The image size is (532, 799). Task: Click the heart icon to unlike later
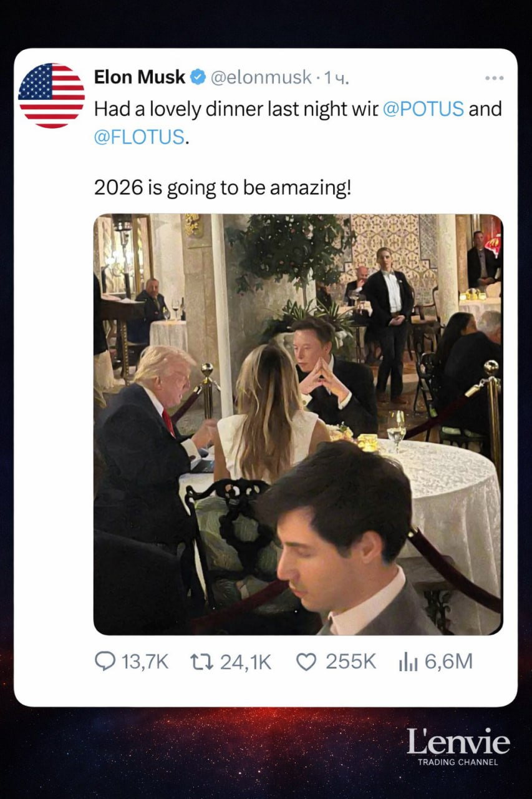(x=307, y=661)
